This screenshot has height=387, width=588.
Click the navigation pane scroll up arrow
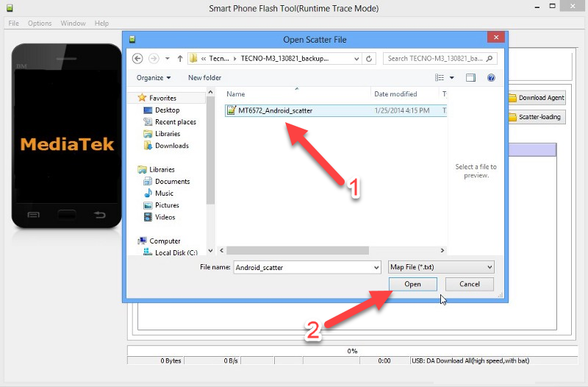coord(210,92)
